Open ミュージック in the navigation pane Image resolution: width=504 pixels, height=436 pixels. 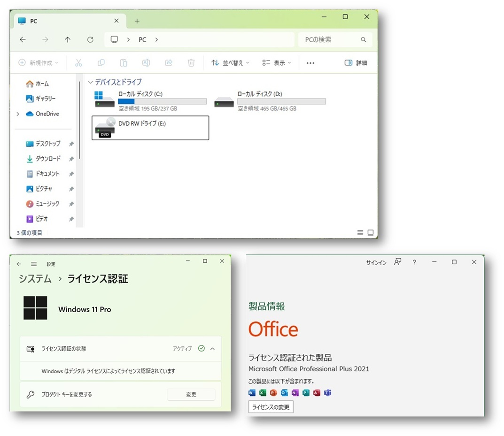[x=43, y=204]
